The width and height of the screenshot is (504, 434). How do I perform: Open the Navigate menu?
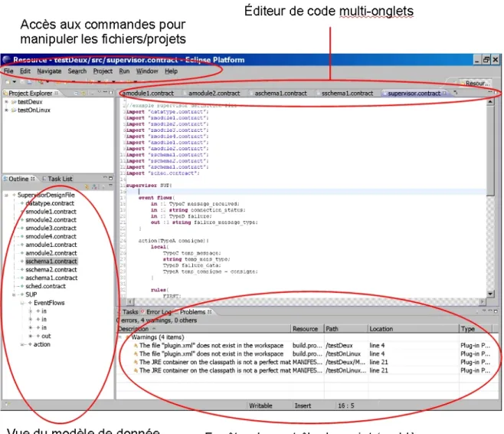pos(49,71)
